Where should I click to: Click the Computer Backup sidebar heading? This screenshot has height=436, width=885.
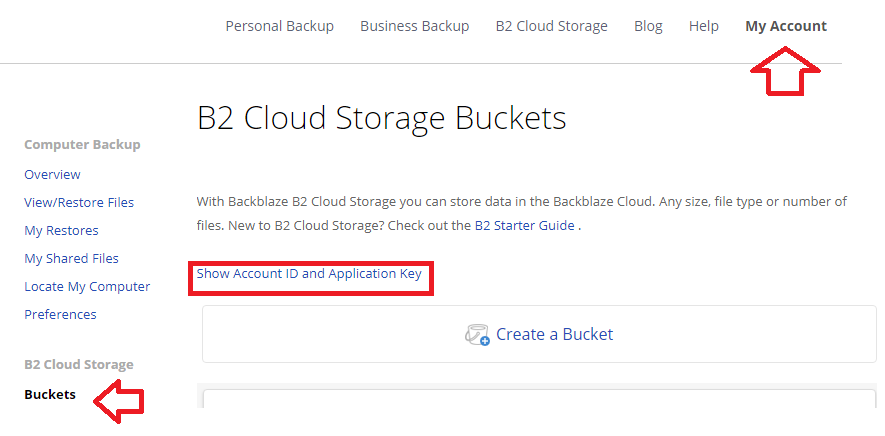pos(82,145)
